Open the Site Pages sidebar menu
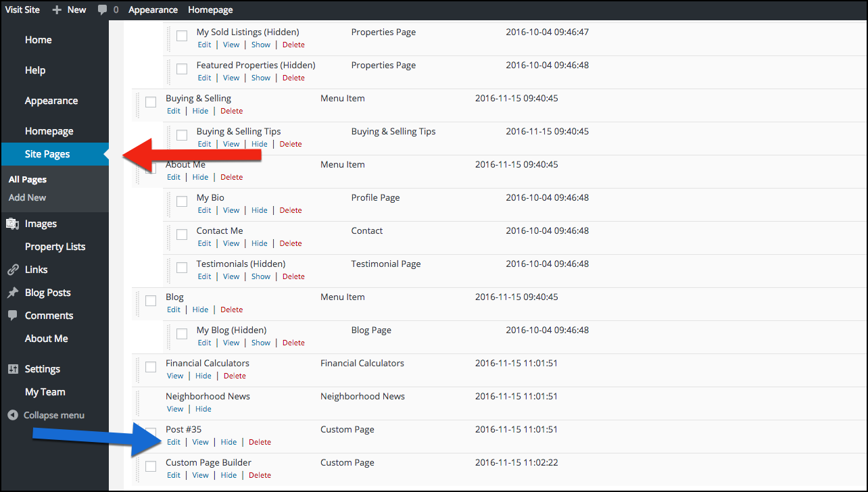The height and width of the screenshot is (492, 868). coord(47,154)
